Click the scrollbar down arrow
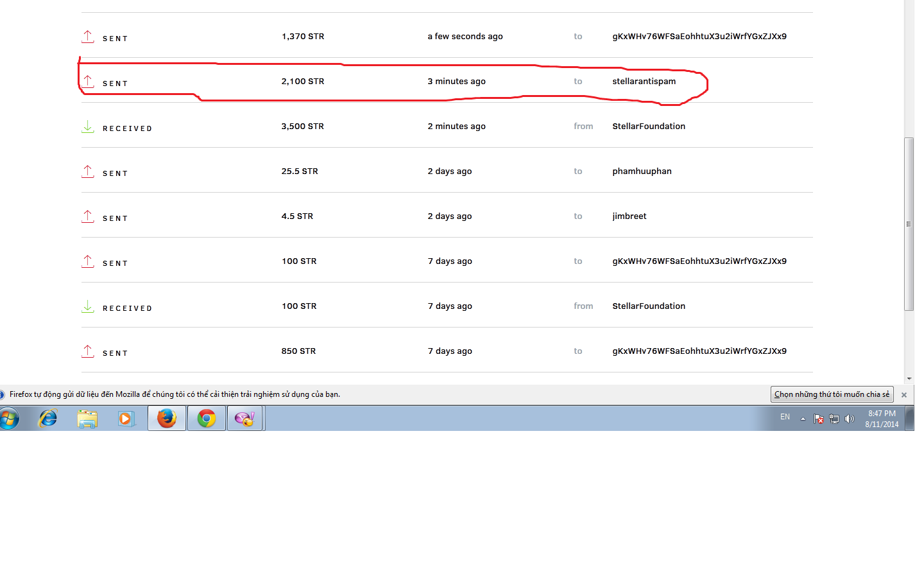 tap(909, 379)
